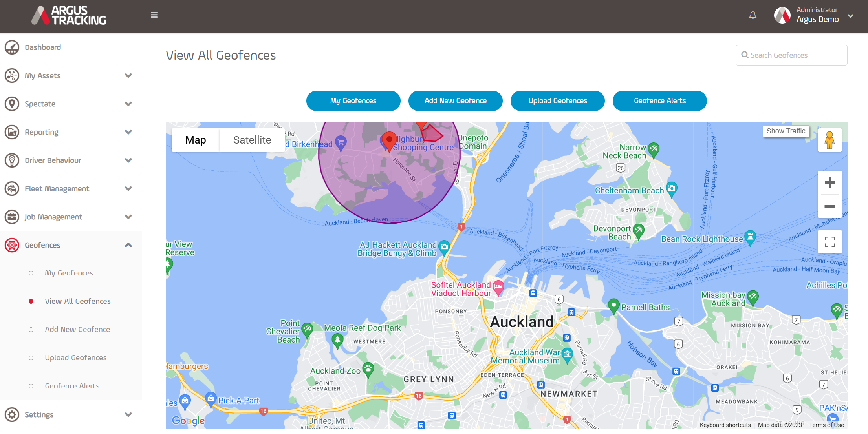The width and height of the screenshot is (868, 434).
Task: Select My Geofences in the sidebar
Action: (x=69, y=273)
